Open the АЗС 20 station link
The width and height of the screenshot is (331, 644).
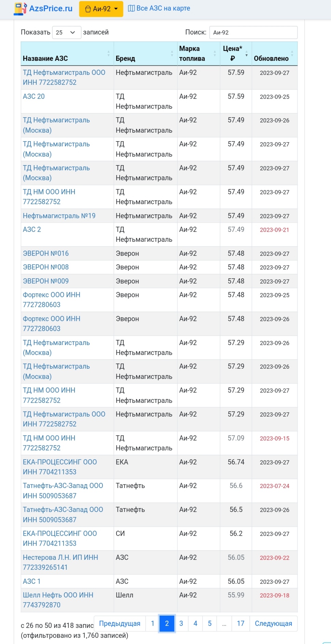[34, 96]
